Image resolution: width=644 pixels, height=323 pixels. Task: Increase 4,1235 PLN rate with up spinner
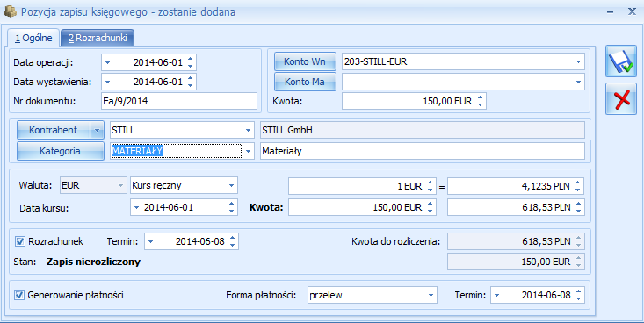pyautogui.click(x=577, y=183)
